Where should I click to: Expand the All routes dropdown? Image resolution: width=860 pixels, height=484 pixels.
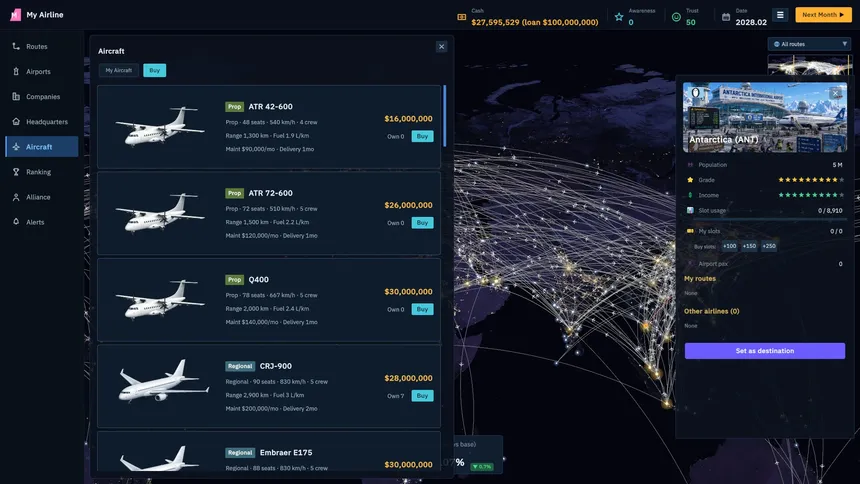pos(810,44)
